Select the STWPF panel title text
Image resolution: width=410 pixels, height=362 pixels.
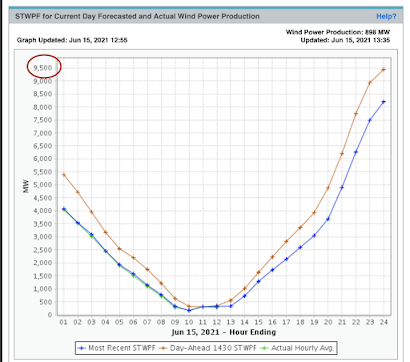[137, 16]
